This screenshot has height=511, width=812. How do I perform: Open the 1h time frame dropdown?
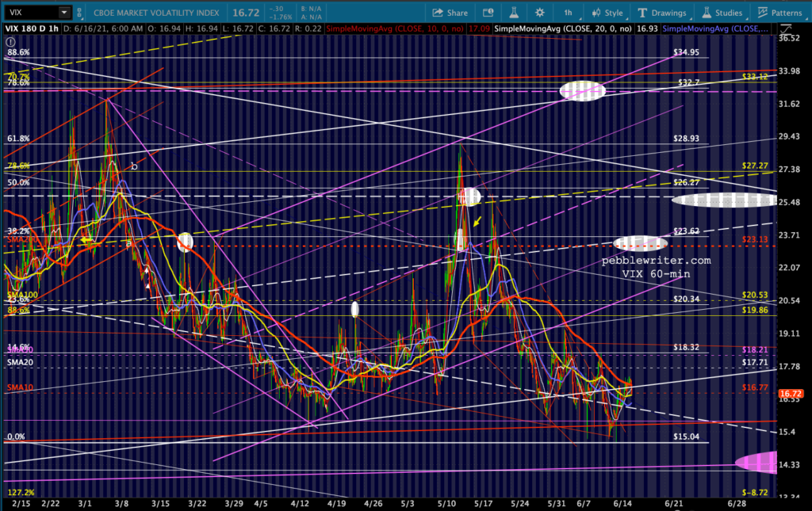point(568,13)
